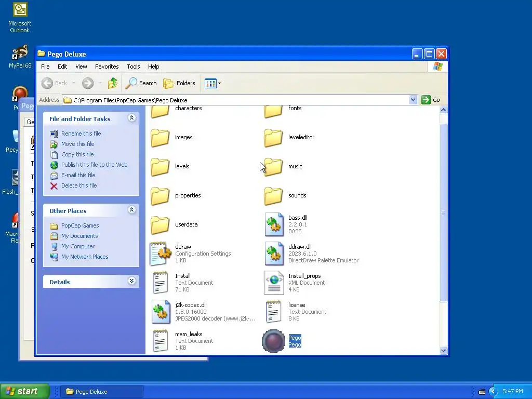532x399 pixels.
Task: Open the Help menu
Action: pos(153,66)
